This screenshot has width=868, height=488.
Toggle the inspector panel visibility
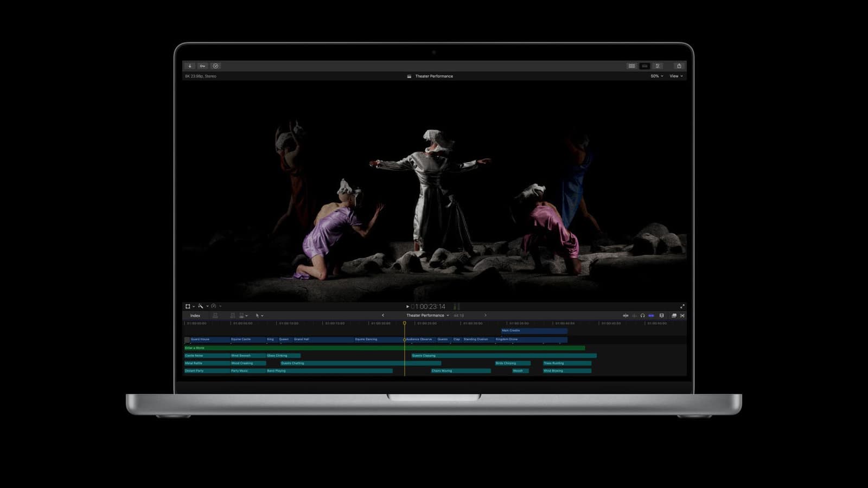tap(658, 66)
